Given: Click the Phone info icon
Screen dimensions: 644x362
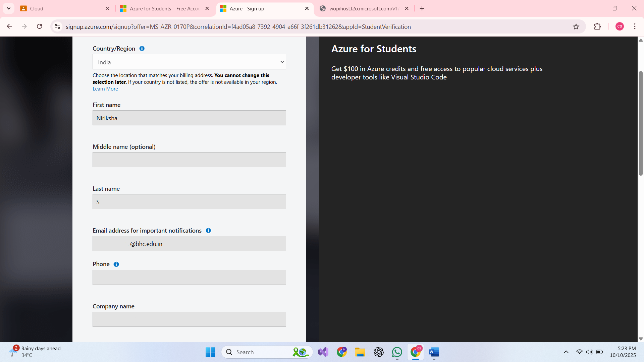Looking at the screenshot, I should click(x=116, y=264).
